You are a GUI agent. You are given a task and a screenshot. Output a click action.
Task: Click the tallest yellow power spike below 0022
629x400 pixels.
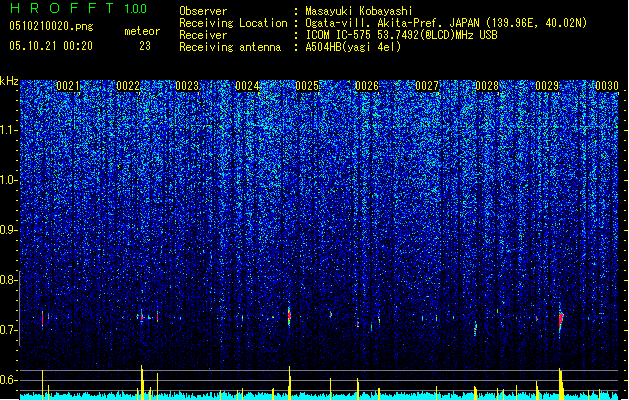tap(142, 381)
